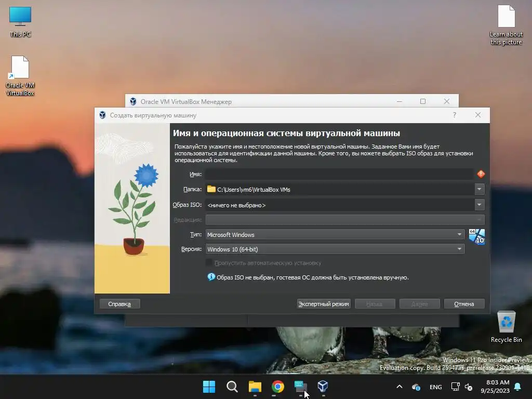Screen dimensions: 532x399
Task: Show hidden system tray icons
Action: pyautogui.click(x=400, y=387)
